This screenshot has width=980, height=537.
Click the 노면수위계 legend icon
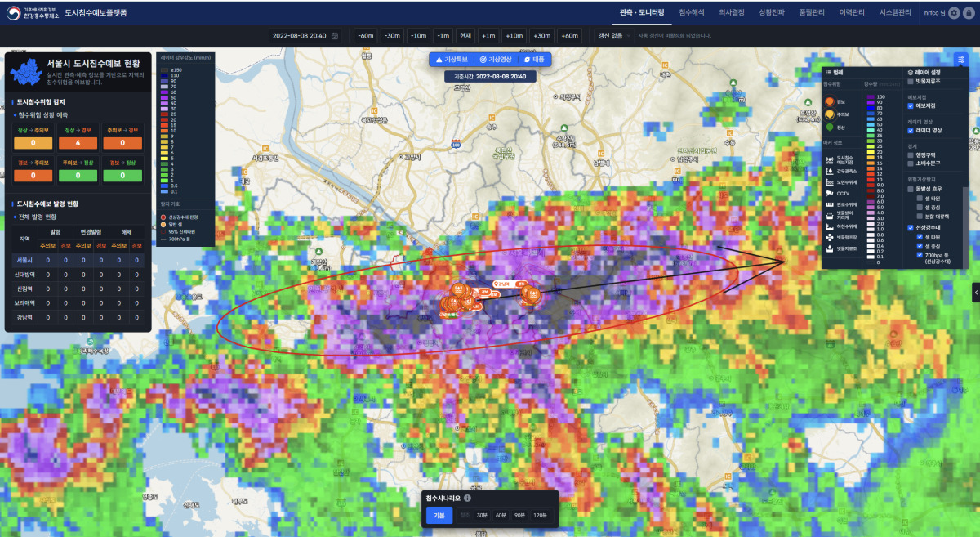click(830, 182)
